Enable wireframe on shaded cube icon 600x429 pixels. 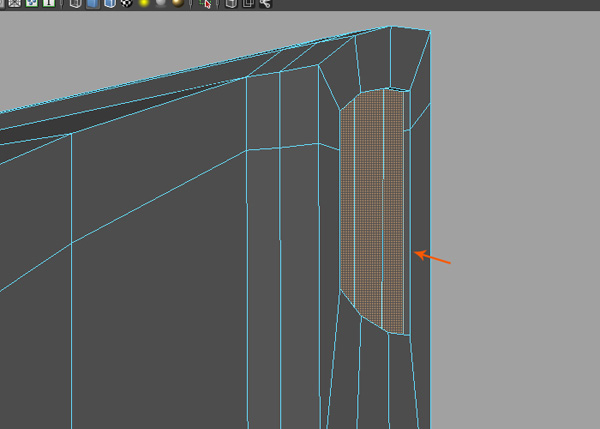tap(109, 4)
